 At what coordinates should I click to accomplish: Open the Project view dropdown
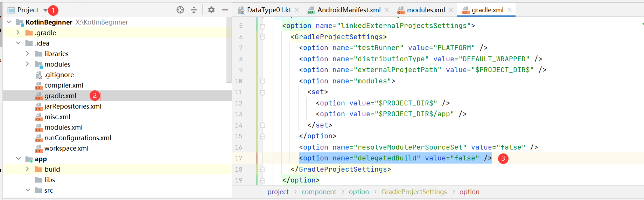pos(45,10)
